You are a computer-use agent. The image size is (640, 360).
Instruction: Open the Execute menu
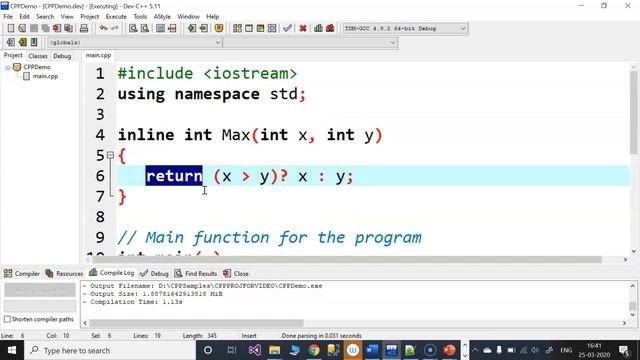coord(116,17)
